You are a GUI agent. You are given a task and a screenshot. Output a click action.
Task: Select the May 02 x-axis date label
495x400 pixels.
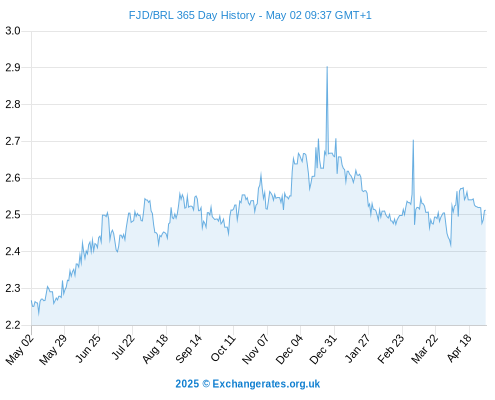point(20,349)
